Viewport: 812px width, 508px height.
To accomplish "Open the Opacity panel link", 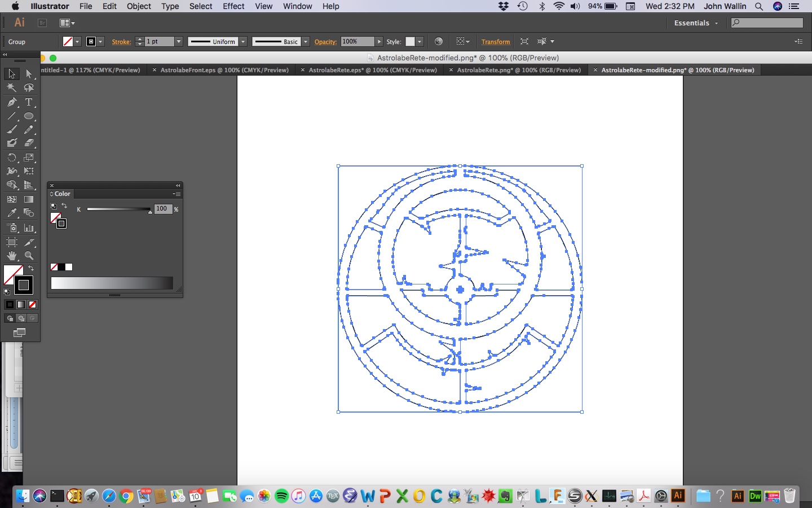I will [325, 42].
